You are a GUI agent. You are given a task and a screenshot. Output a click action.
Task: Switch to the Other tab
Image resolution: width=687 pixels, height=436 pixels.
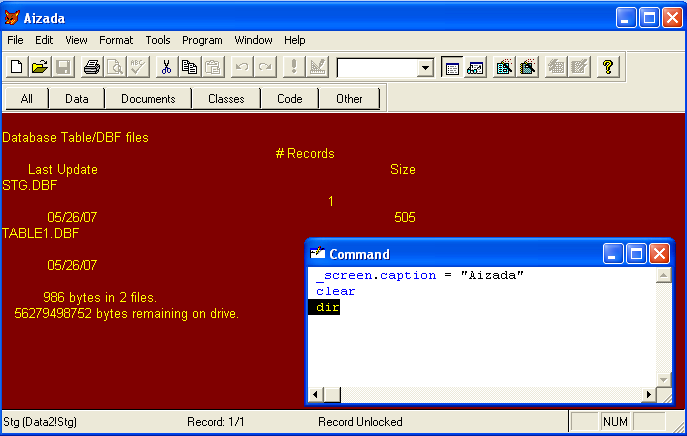[x=349, y=99]
